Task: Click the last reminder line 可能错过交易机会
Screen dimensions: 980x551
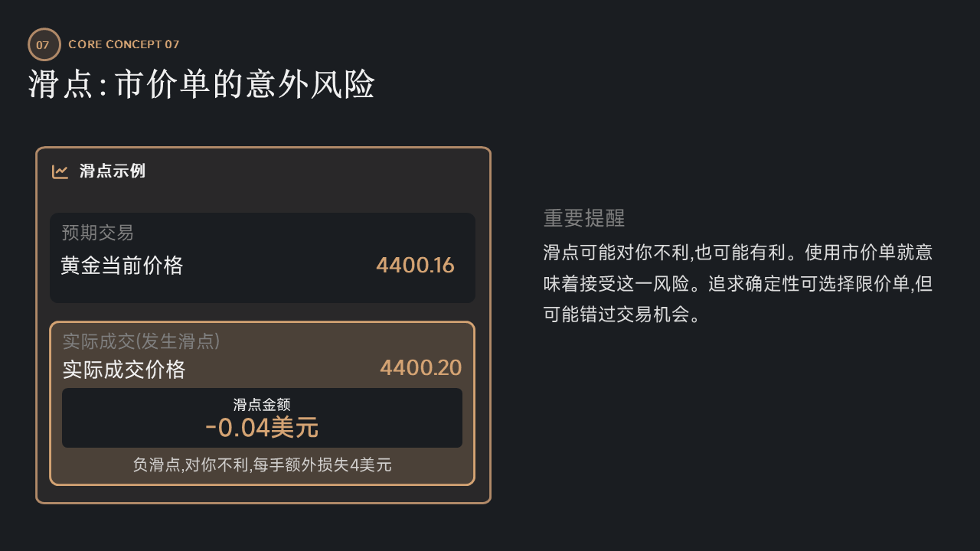Action: [622, 315]
